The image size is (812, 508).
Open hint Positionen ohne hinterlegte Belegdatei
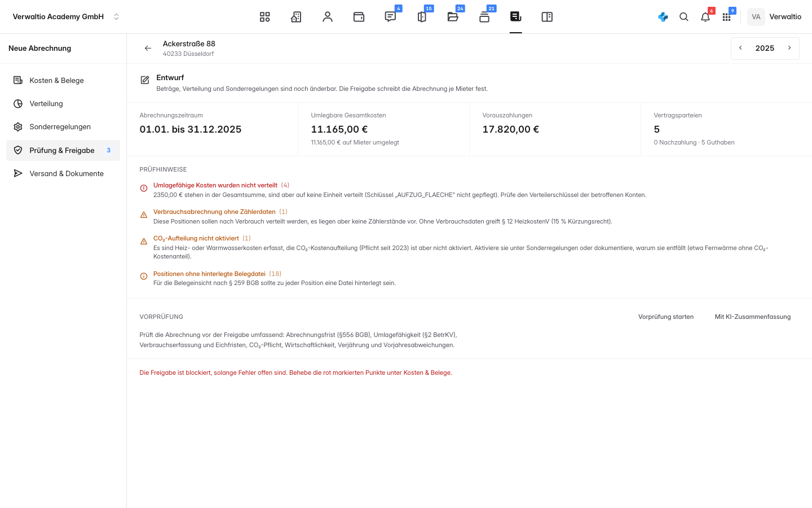209,274
